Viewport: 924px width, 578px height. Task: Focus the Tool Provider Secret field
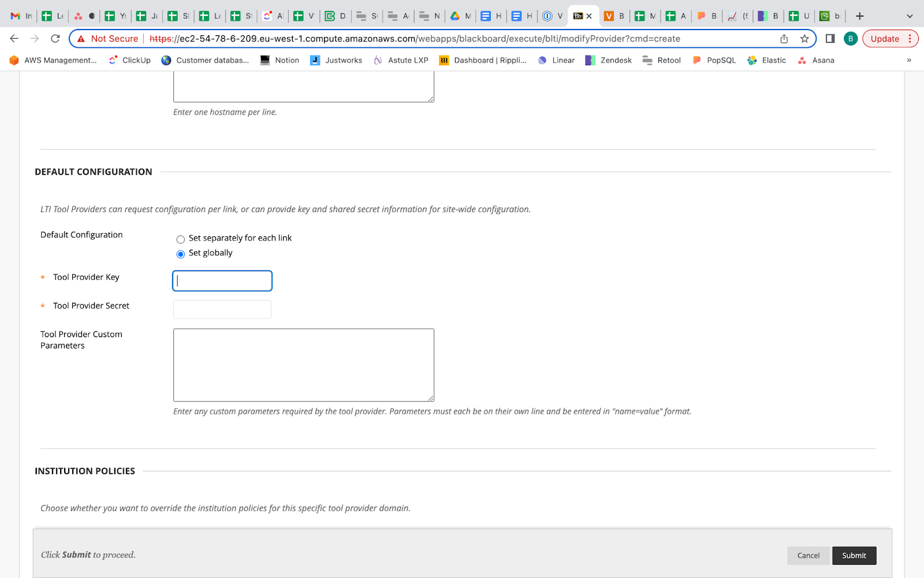point(222,309)
